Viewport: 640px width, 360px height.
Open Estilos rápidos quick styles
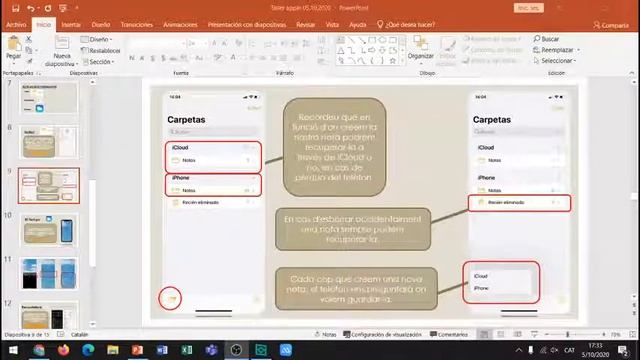[447, 51]
